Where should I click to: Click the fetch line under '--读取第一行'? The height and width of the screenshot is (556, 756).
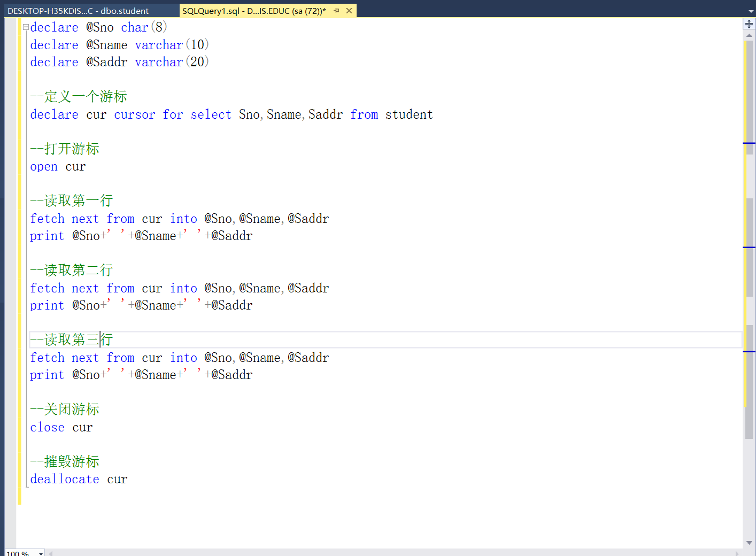click(180, 219)
